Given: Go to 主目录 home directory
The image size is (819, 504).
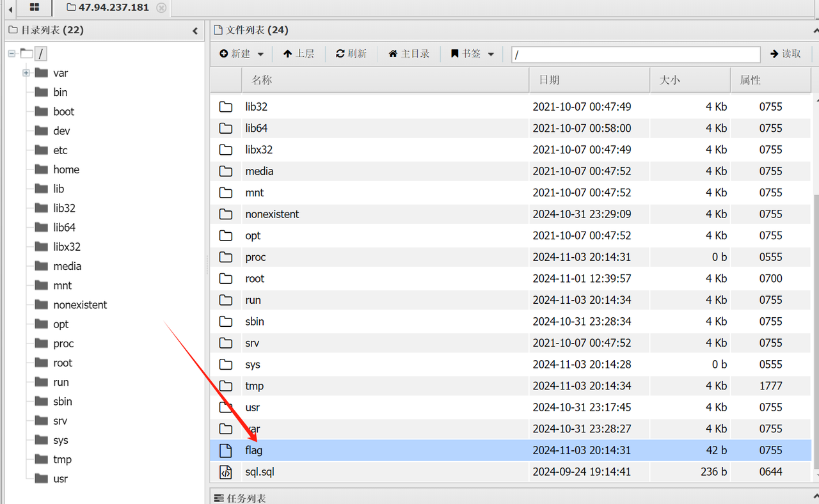Looking at the screenshot, I should click(x=409, y=54).
